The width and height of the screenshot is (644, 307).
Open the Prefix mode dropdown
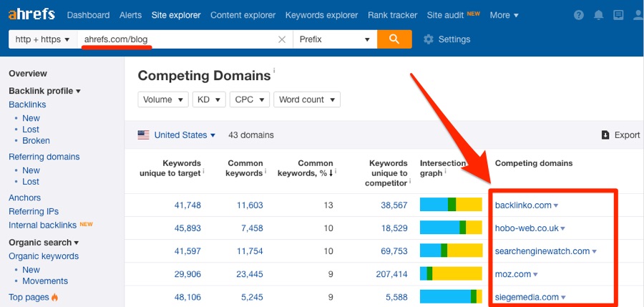coord(335,39)
